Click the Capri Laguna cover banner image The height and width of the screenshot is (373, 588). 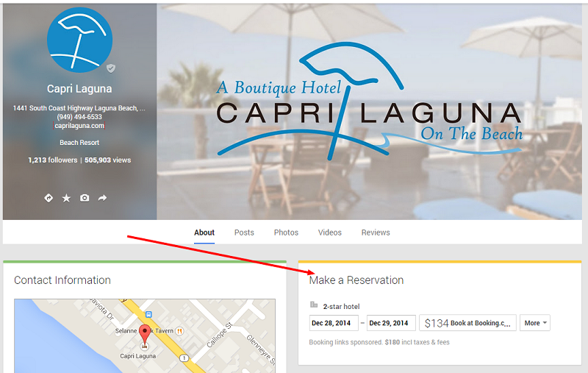click(x=370, y=112)
